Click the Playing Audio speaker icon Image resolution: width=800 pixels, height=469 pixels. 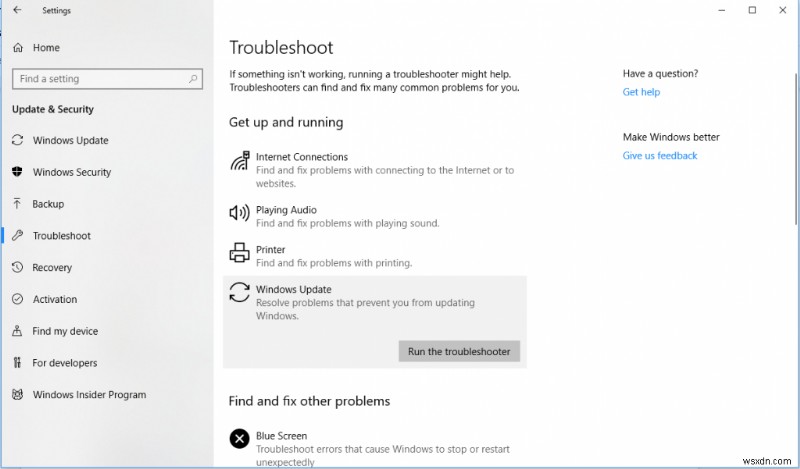(x=239, y=212)
